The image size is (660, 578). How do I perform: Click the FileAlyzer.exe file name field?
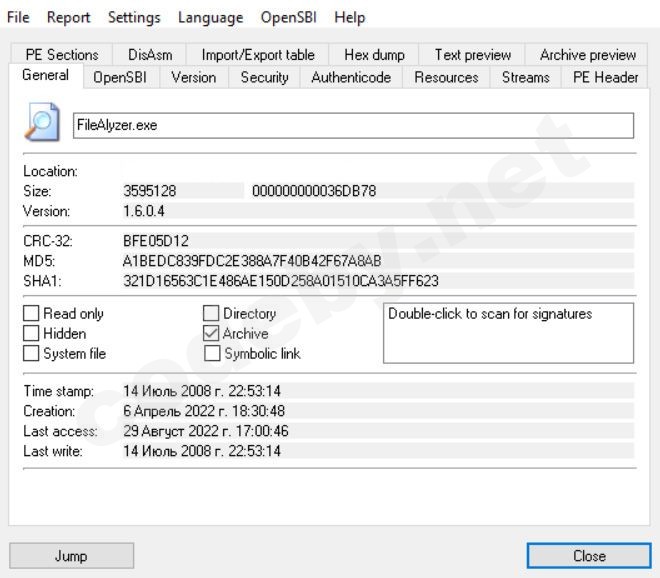(353, 125)
